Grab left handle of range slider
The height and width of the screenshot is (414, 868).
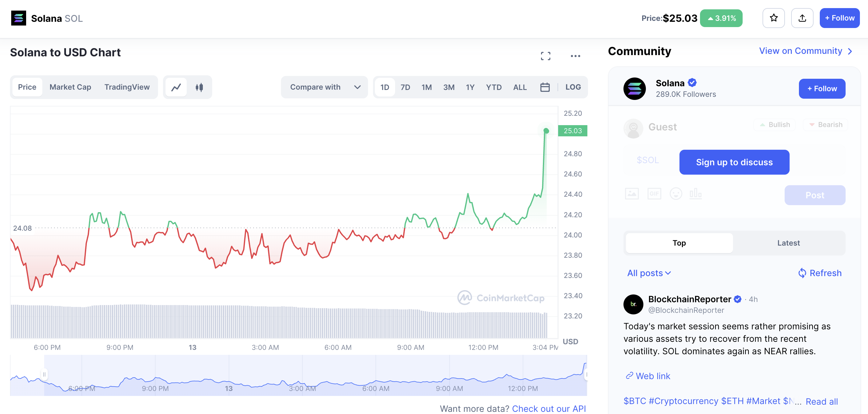point(44,374)
